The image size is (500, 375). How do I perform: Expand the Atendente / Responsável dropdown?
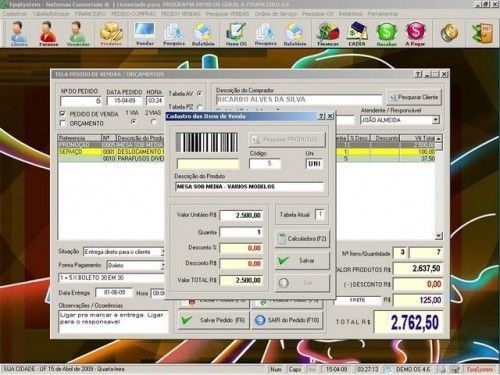pyautogui.click(x=436, y=120)
